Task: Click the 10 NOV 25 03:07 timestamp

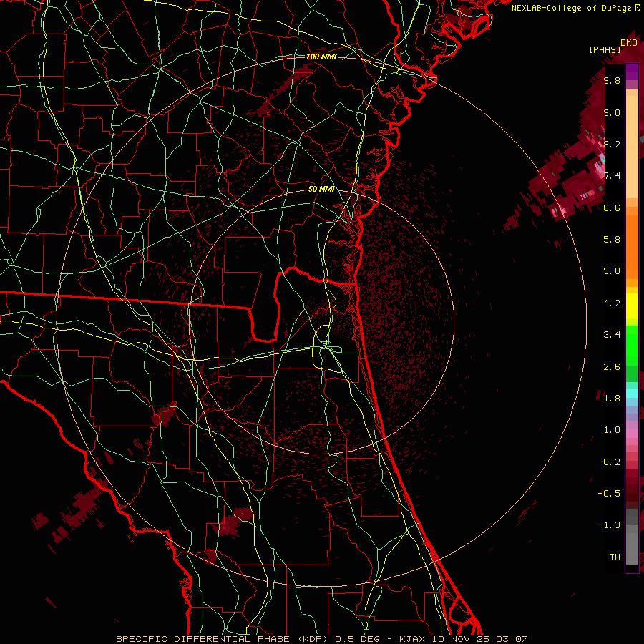Action: [x=479, y=639]
